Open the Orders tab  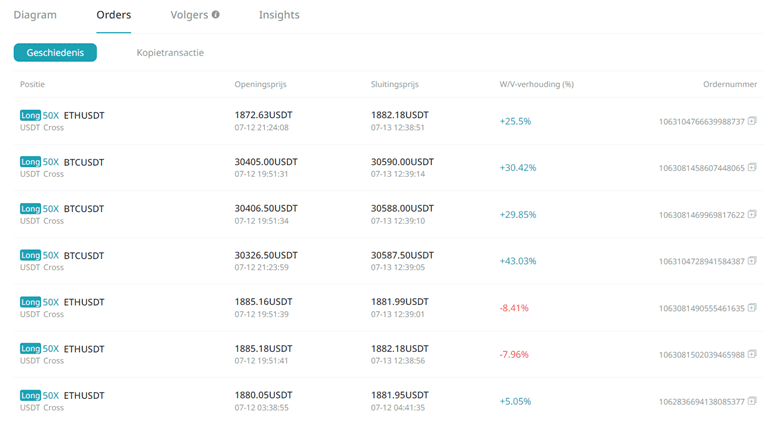tap(113, 15)
